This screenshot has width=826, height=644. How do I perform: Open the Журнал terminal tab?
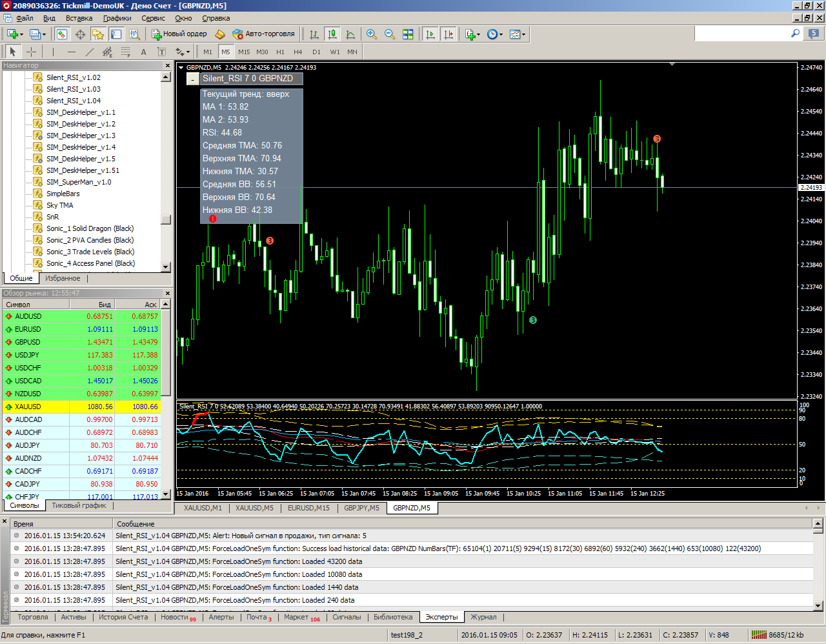(483, 617)
